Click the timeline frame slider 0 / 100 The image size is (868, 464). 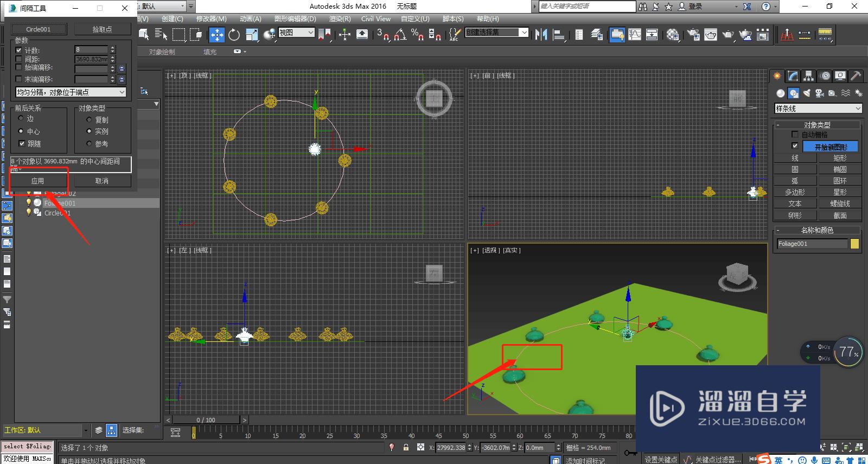pos(206,420)
